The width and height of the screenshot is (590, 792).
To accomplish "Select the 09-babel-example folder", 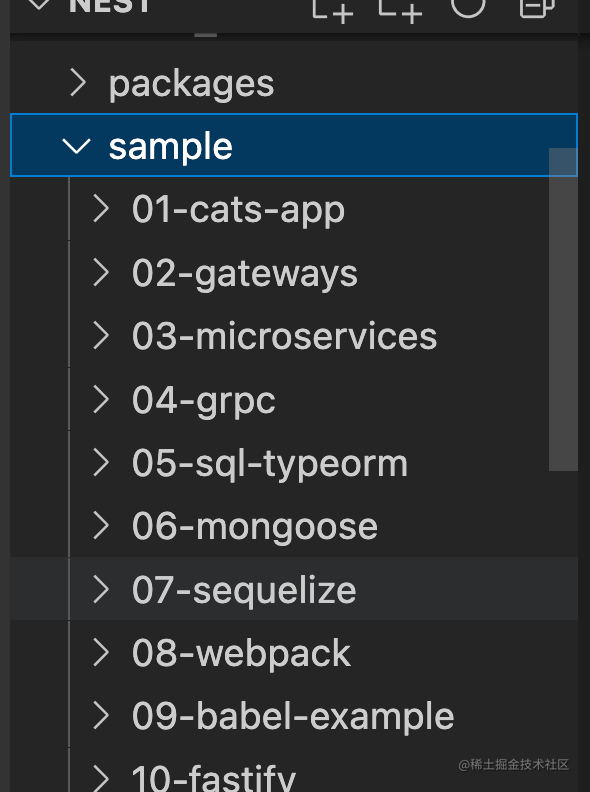I will coord(292,716).
